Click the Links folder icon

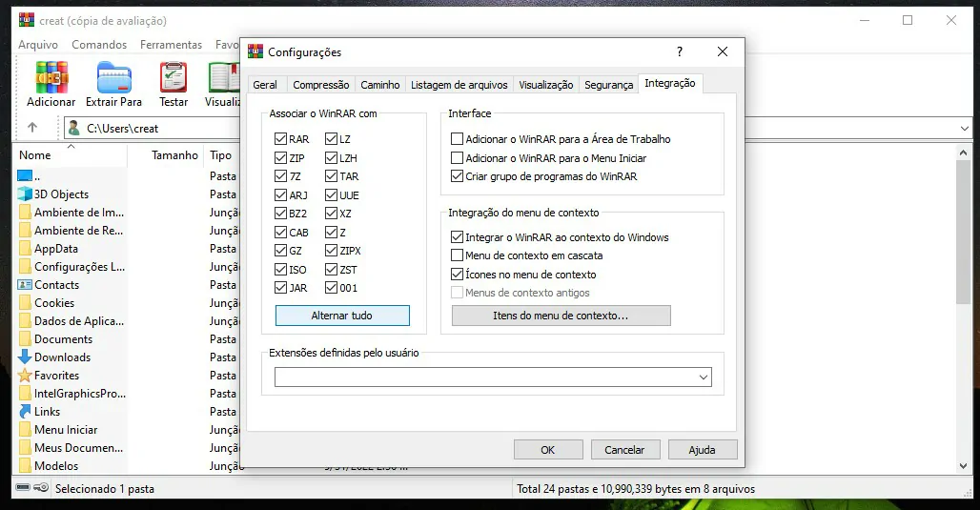(x=25, y=411)
